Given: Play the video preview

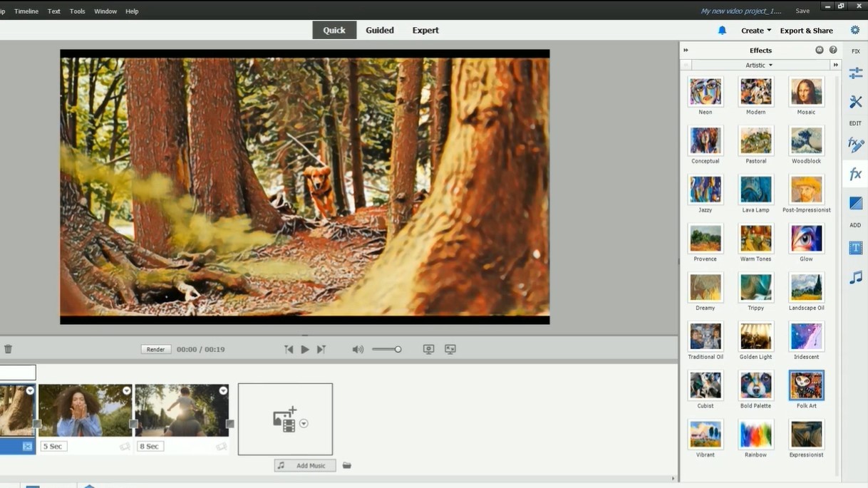Looking at the screenshot, I should coord(305,349).
